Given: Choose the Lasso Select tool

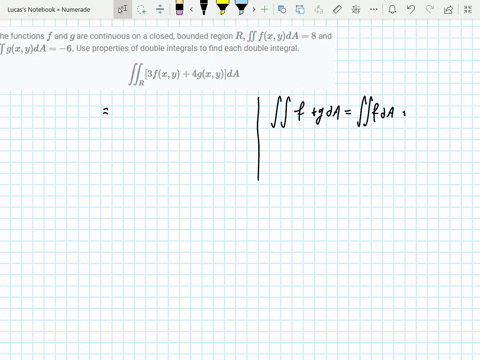Looking at the screenshot, I should (x=141, y=9).
